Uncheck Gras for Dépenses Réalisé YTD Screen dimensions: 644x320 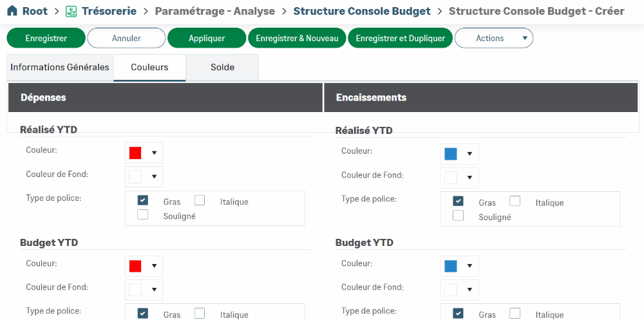tap(143, 200)
